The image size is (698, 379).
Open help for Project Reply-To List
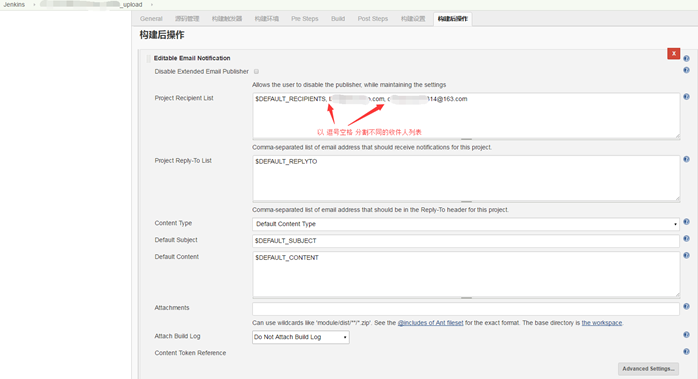coord(686,159)
